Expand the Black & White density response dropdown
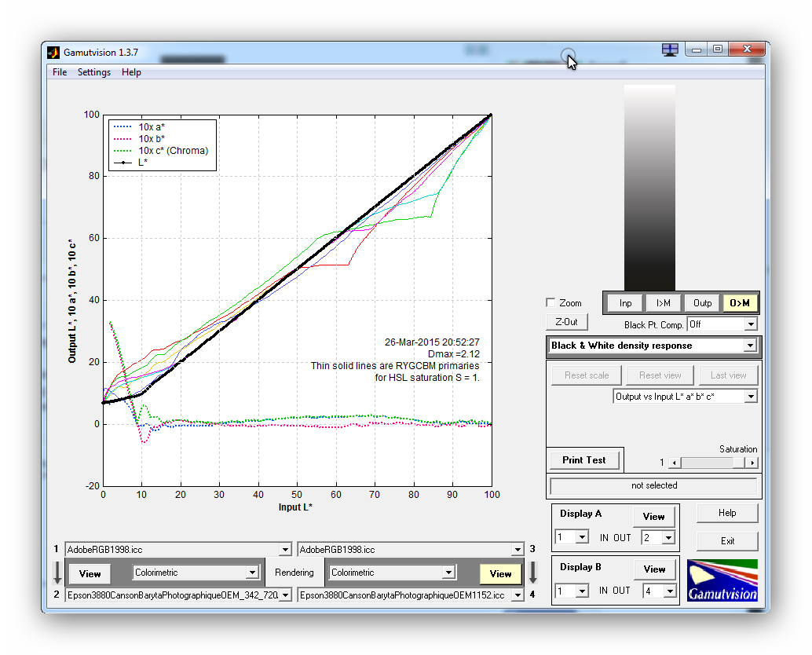The width and height of the screenshot is (812, 655). point(750,346)
